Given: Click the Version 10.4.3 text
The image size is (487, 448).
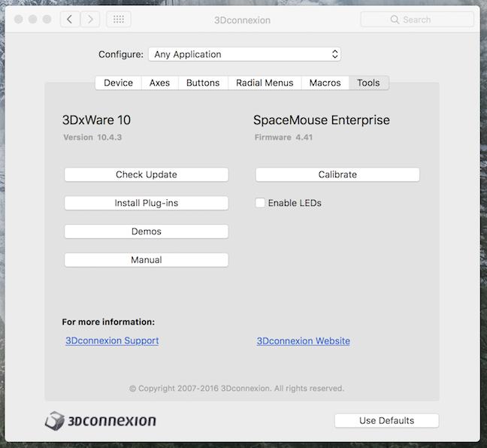Looking at the screenshot, I should (92, 138).
